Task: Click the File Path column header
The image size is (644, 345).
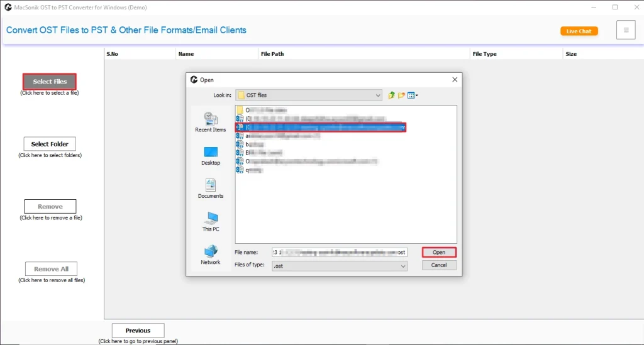Action: tap(272, 54)
